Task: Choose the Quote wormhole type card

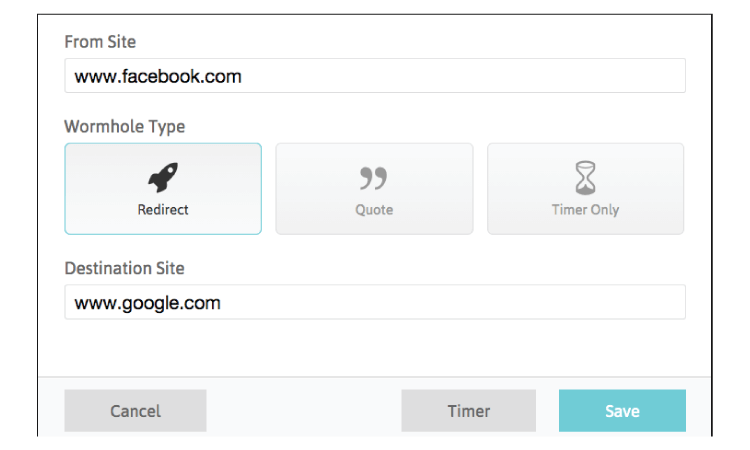Action: pyautogui.click(x=375, y=189)
